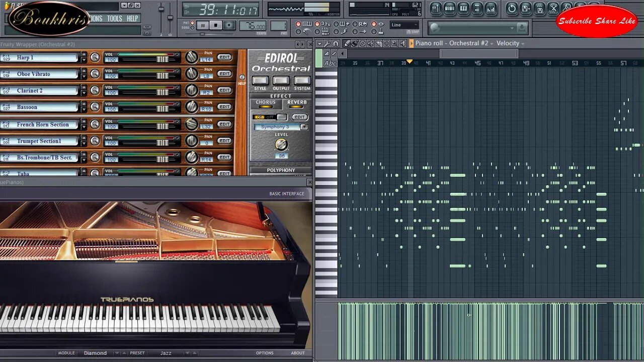The image size is (644, 362).
Task: Open the TOOLS menu
Action: click(114, 18)
